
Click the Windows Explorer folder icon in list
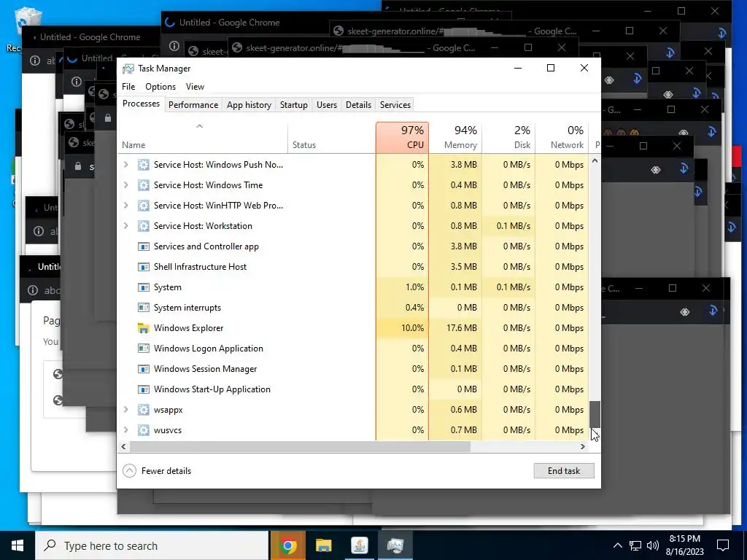[144, 328]
